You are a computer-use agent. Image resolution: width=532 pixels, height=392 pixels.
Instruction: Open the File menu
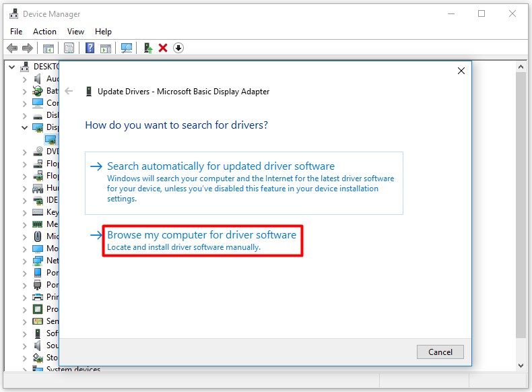click(x=16, y=32)
